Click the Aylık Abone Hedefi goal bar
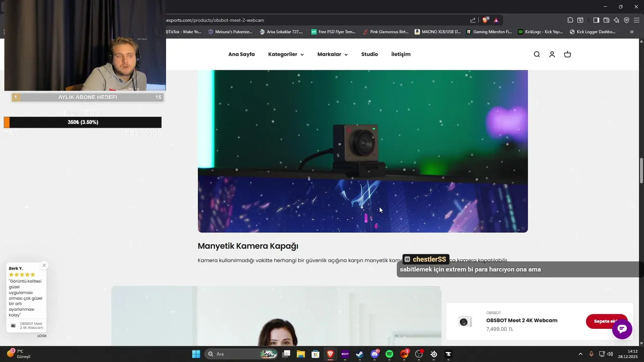The height and width of the screenshot is (362, 644). (88, 98)
